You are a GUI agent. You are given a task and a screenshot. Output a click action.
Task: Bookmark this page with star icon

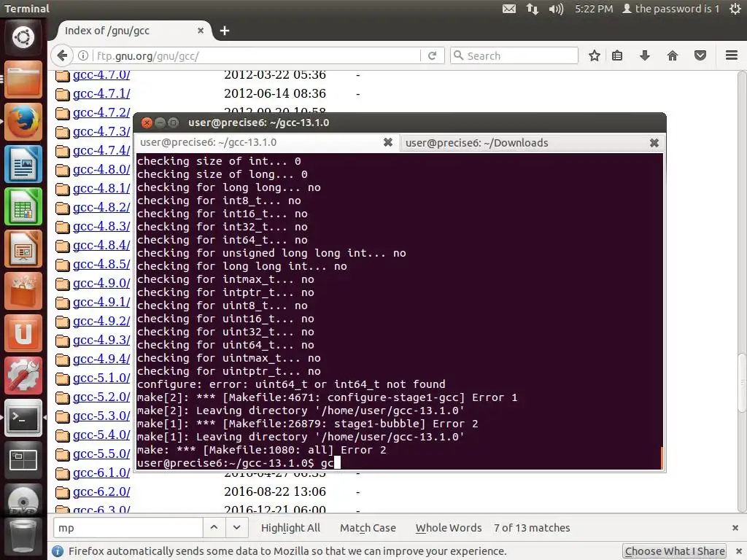594,55
